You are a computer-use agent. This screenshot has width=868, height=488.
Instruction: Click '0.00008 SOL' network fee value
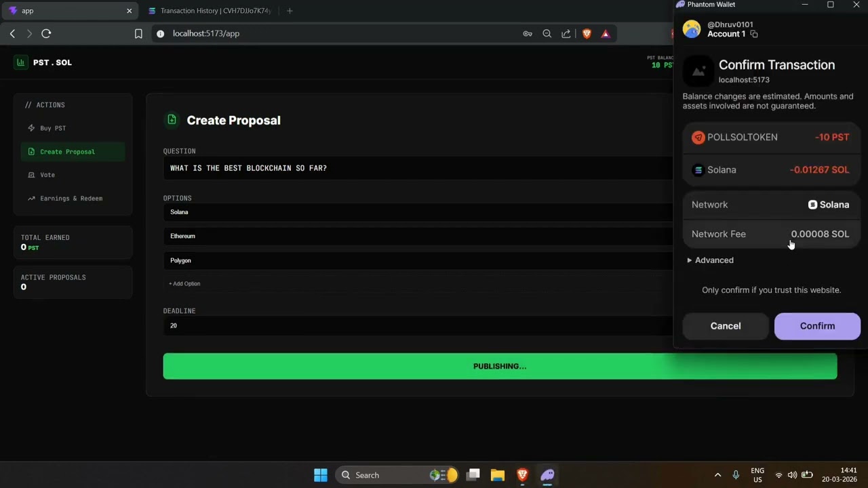click(820, 234)
